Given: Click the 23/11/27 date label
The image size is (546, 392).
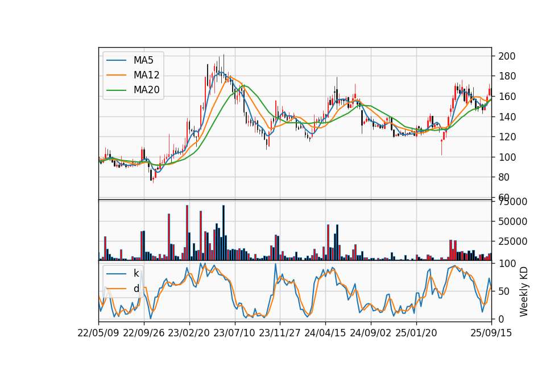Looking at the screenshot, I should tap(280, 333).
